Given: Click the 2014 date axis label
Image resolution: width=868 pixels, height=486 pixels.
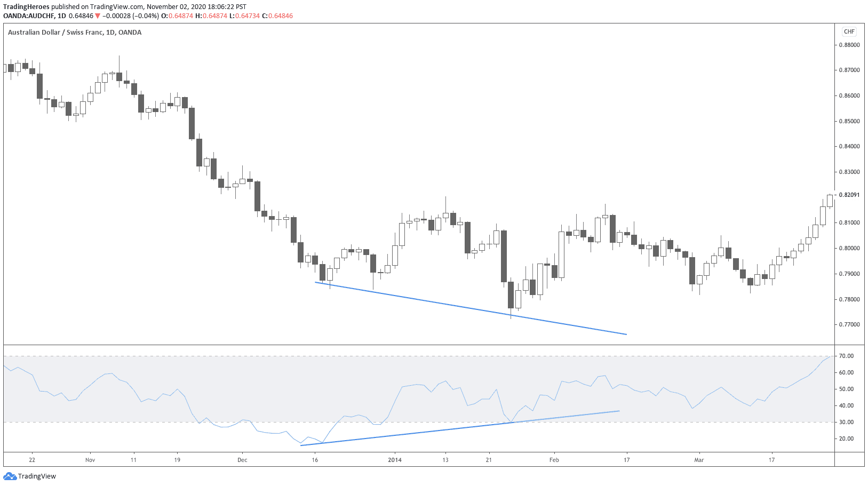Looking at the screenshot, I should tap(395, 460).
